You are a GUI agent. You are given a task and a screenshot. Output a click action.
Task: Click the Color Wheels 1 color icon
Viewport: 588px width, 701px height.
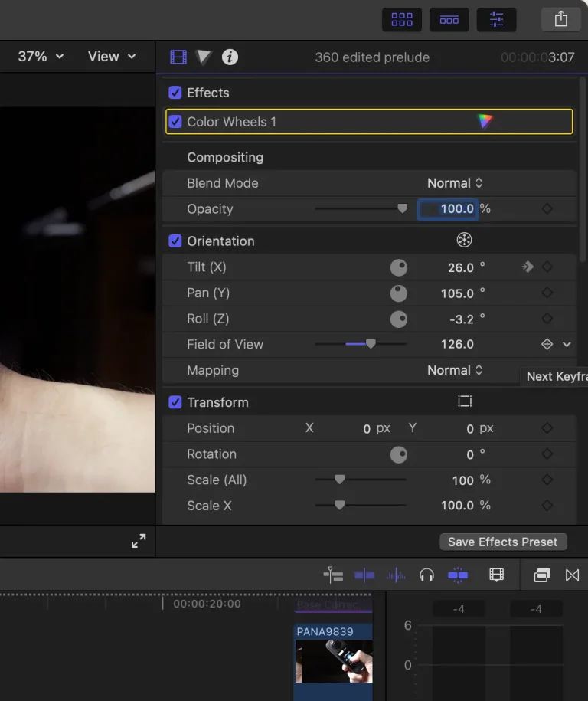484,121
